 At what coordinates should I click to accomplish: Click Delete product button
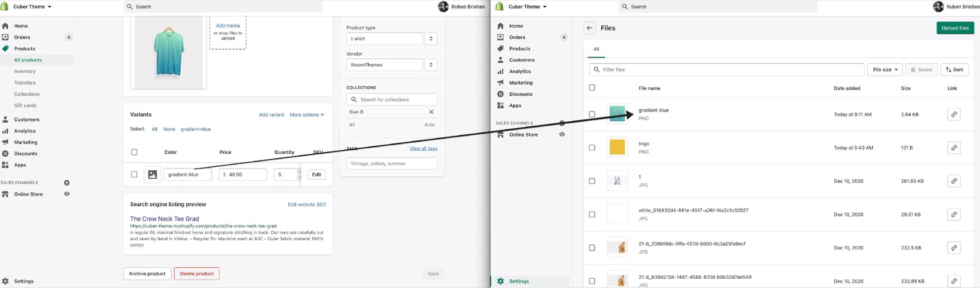(197, 274)
